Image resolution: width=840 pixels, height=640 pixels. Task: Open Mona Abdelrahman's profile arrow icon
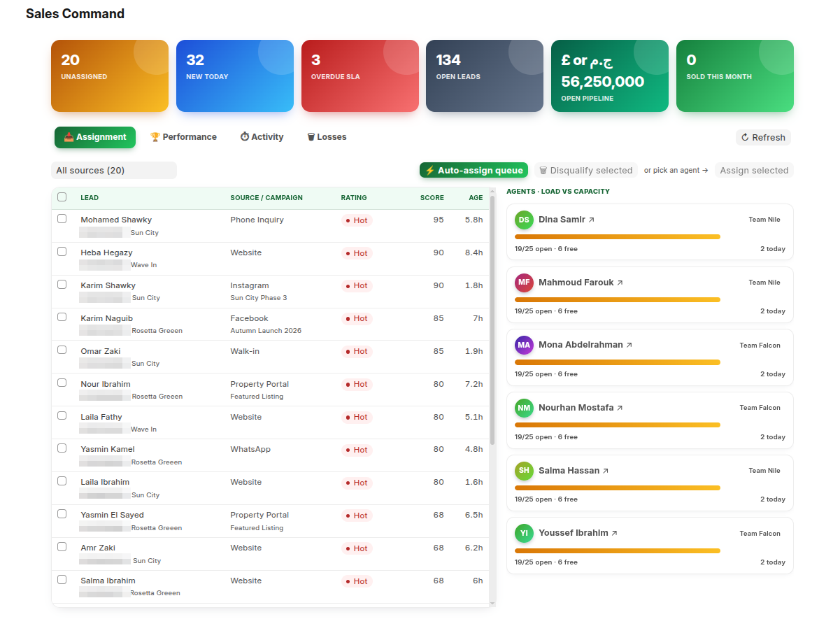(x=629, y=346)
